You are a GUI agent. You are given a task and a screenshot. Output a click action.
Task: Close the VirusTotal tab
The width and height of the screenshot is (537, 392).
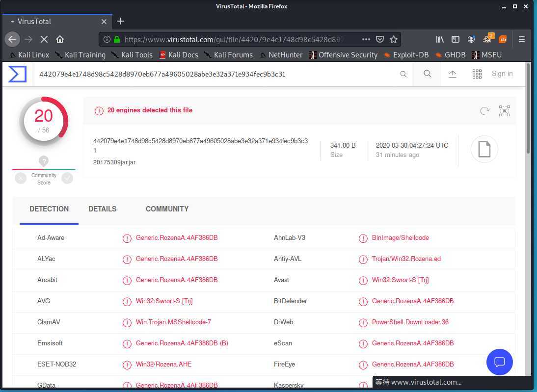click(104, 22)
